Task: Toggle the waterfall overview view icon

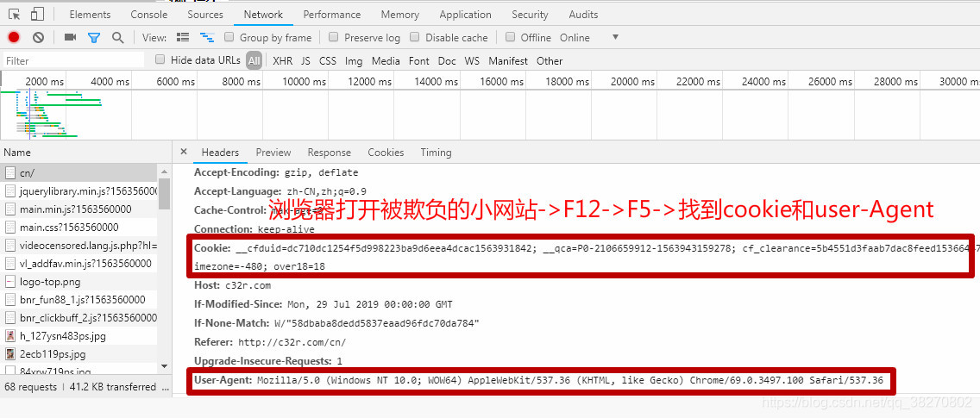Action: point(207,37)
